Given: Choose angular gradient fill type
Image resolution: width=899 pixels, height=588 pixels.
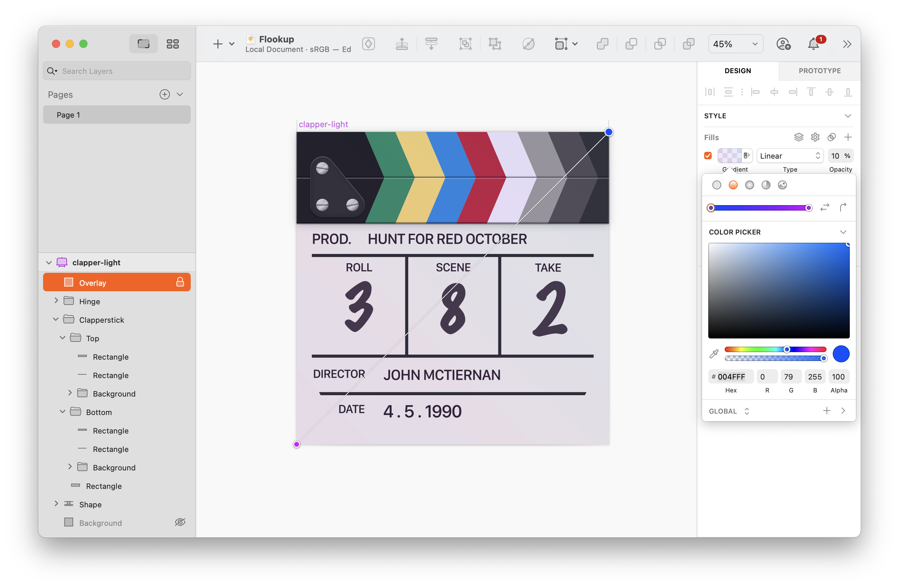Looking at the screenshot, I should click(766, 185).
